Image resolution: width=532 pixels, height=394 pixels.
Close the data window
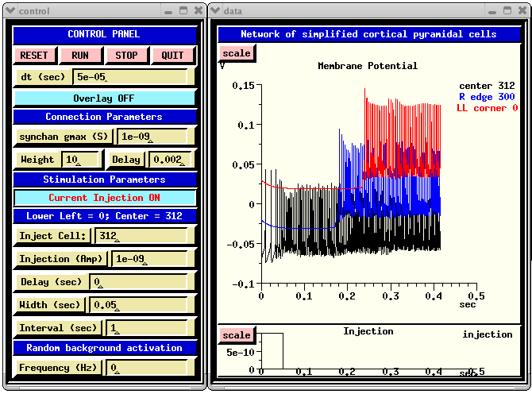(522, 11)
